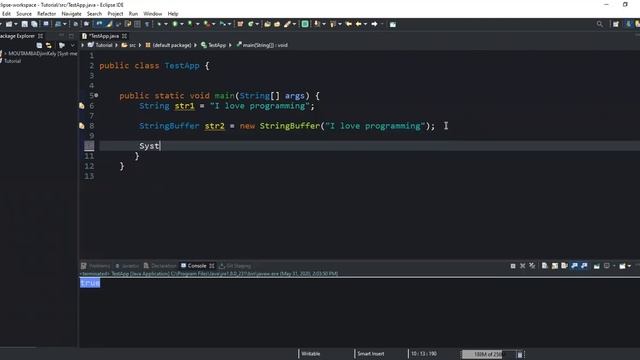640x360 pixels.
Task: Click the toolbar search magnifier icon
Action: [x=600, y=24]
